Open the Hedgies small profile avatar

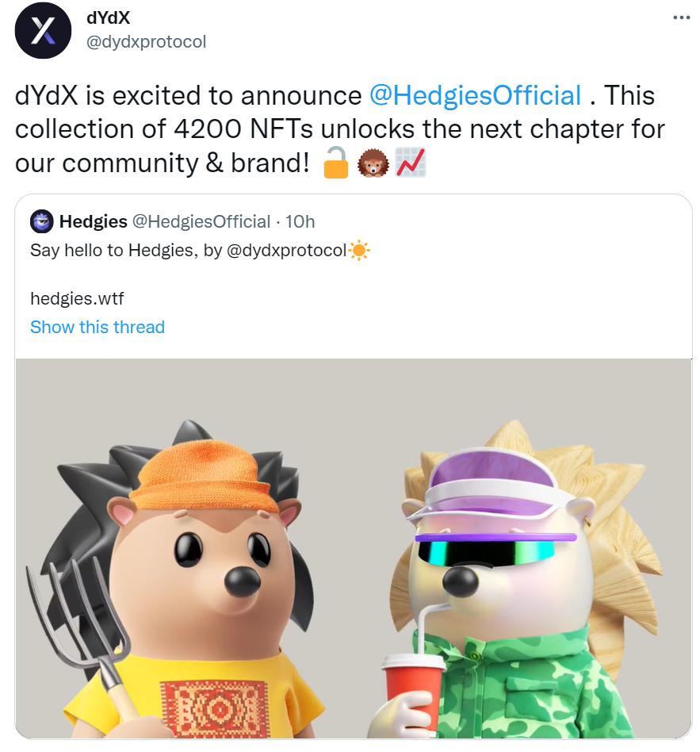pyautogui.click(x=42, y=221)
